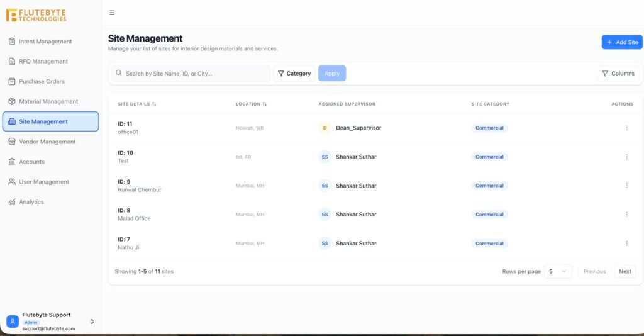Click the Previous page button
This screenshot has height=336, width=644.
tap(594, 272)
